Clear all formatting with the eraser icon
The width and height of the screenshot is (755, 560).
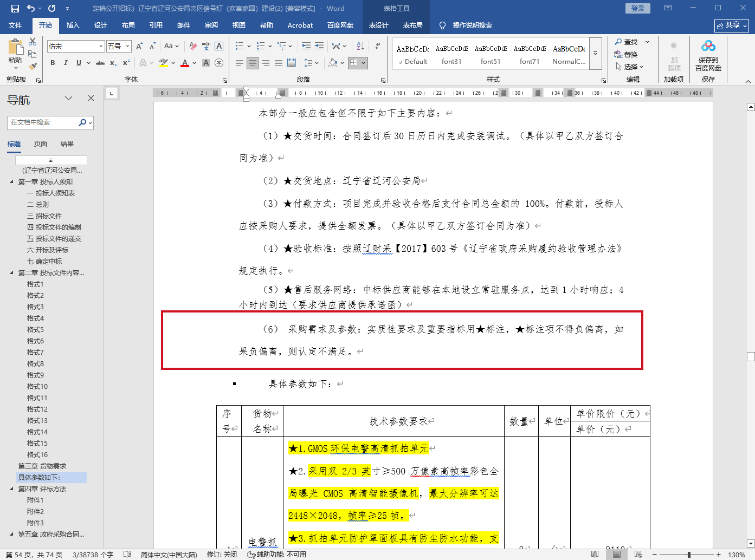tap(193, 46)
